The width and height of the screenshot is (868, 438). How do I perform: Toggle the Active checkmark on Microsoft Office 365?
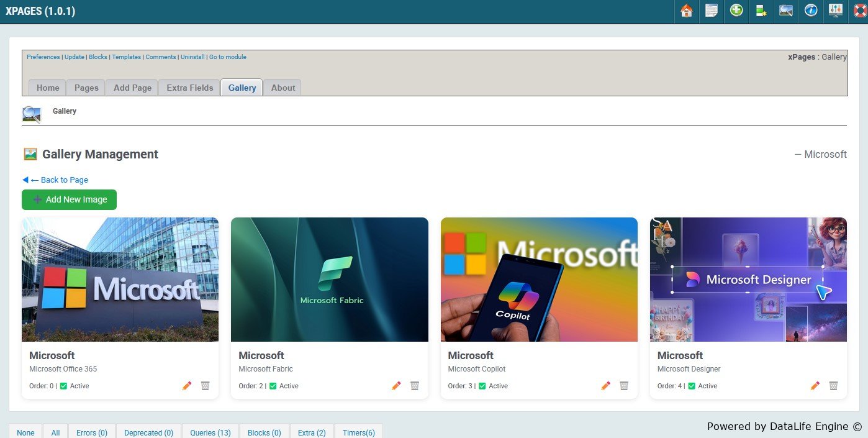(x=63, y=386)
